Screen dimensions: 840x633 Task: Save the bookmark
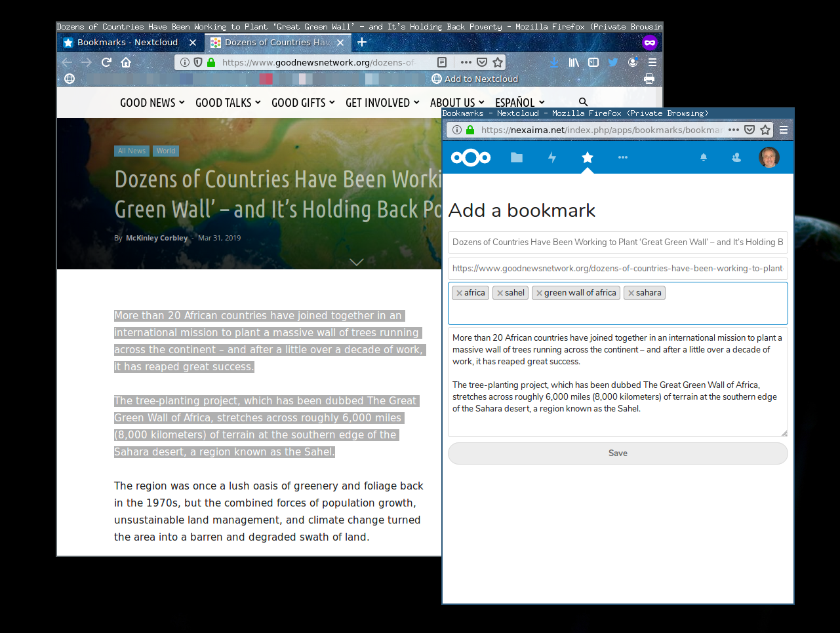coord(618,453)
